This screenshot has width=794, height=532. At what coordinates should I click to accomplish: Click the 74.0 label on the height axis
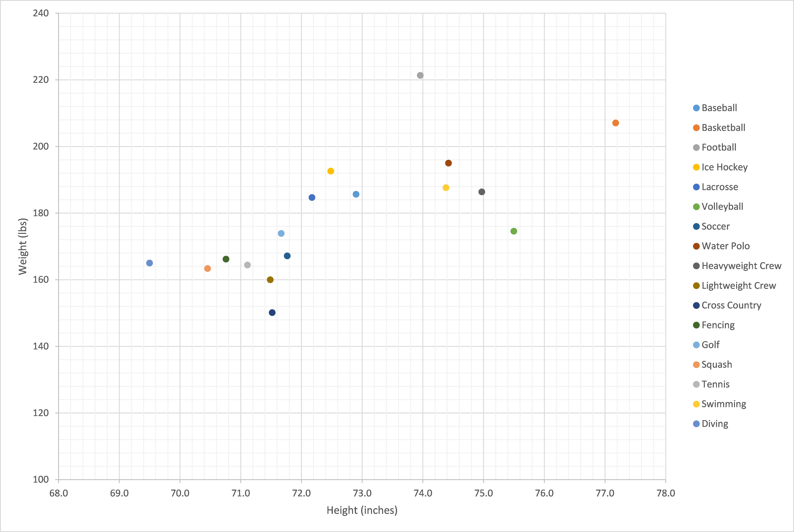pos(423,493)
